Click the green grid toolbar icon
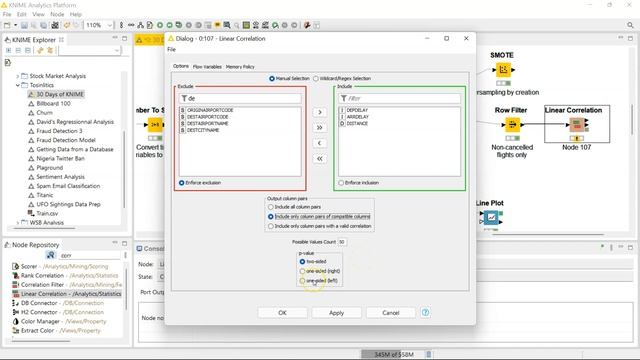The width and height of the screenshot is (640, 360). (246, 25)
